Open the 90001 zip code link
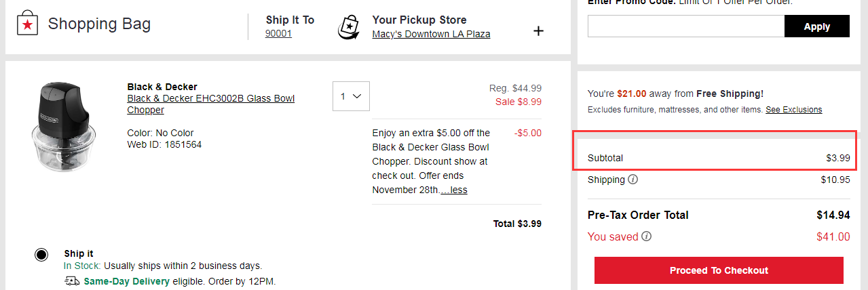Image resolution: width=868 pixels, height=290 pixels. point(278,33)
